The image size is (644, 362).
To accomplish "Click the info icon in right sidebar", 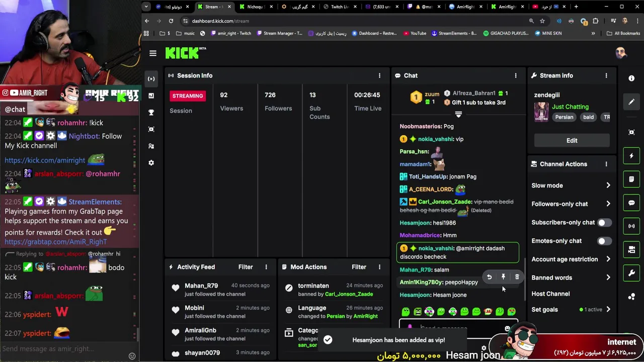I will 631,78.
